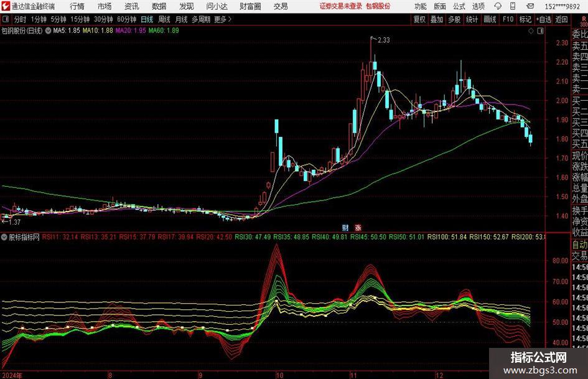Viewport: 588px width, 379px height.
Task: Open the 公式 menu
Action: pos(459,6)
